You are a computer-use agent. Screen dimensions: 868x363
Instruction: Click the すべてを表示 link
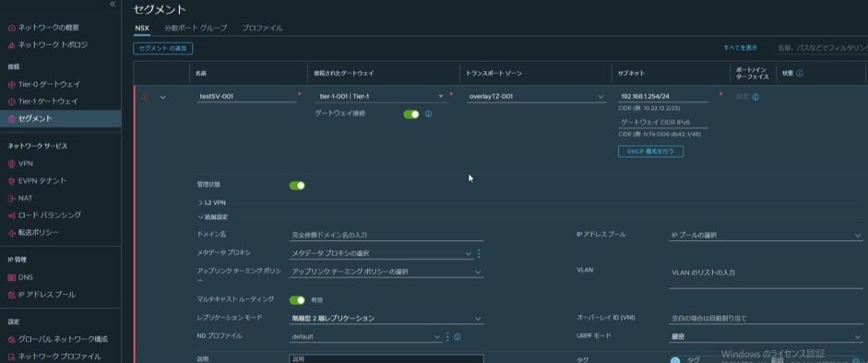[x=740, y=48]
